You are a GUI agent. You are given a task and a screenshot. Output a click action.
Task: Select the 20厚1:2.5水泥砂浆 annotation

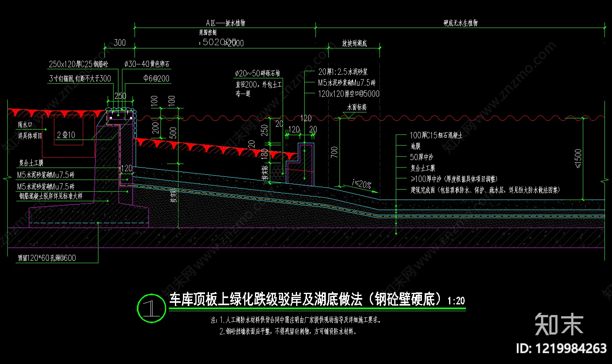[343, 72]
